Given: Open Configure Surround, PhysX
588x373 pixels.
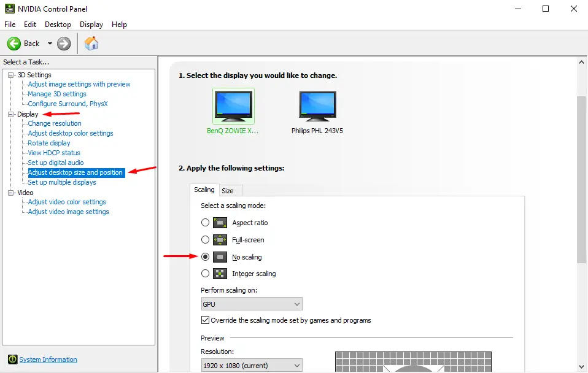Looking at the screenshot, I should point(68,104).
